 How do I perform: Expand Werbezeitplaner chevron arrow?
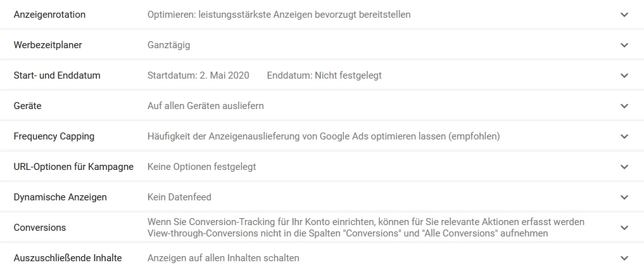624,45
